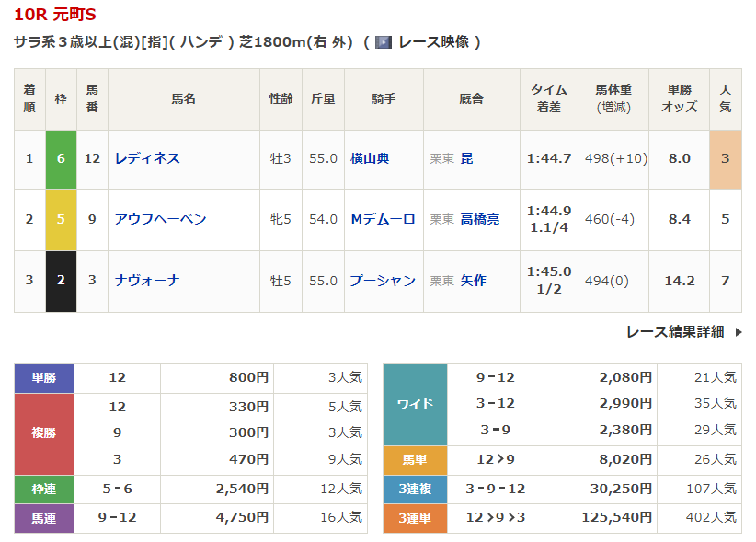This screenshot has height=542, width=756.
Task: Click the race video icon before レース映像
Action: click(x=384, y=42)
